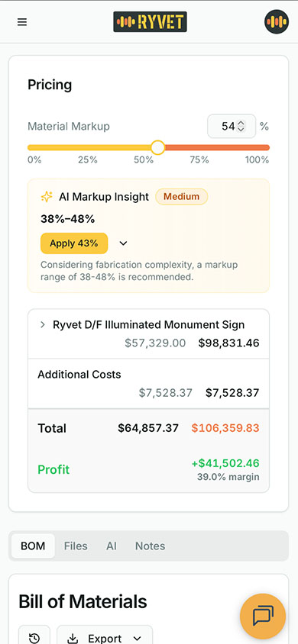Switch to the AI tab

[112, 546]
